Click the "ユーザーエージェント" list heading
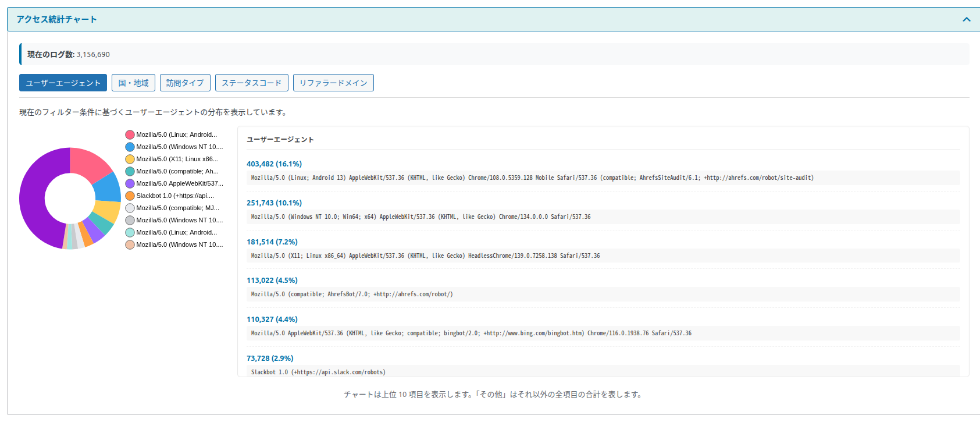 pos(280,140)
